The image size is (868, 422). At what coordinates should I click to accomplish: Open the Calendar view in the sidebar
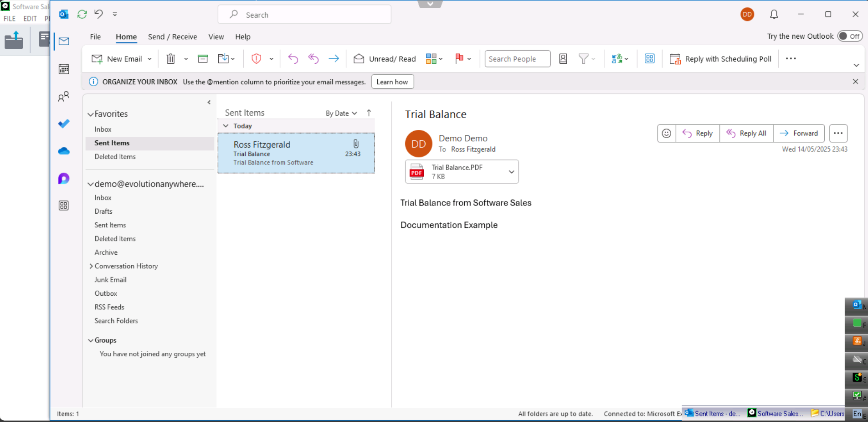[64, 69]
